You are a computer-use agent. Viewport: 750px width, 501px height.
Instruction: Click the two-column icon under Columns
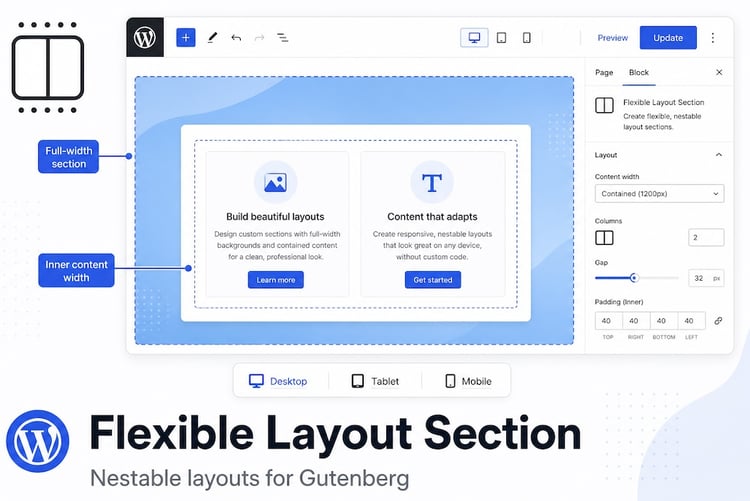tap(604, 238)
